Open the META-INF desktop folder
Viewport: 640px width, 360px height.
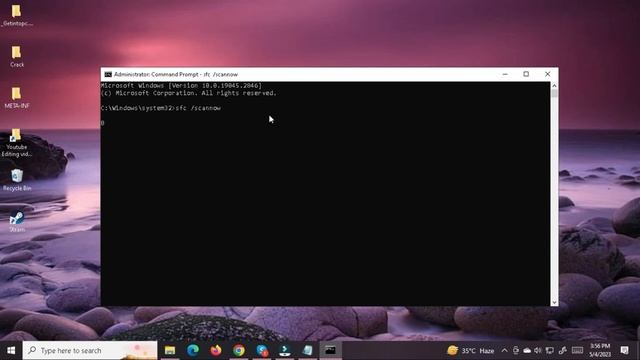point(16,98)
